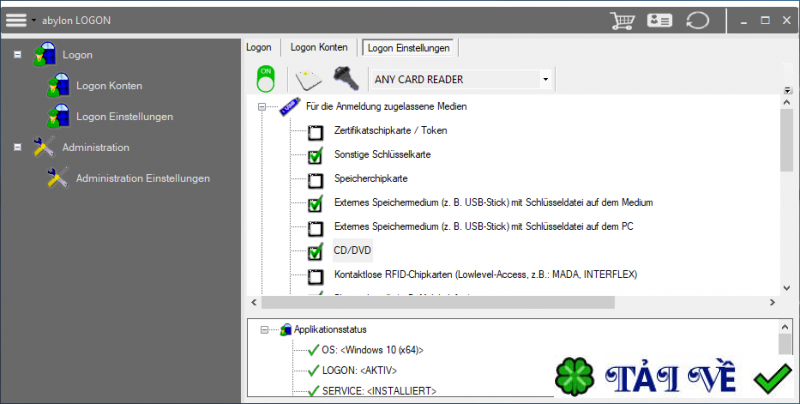Check the Speicherchipkarte checkbox
Image resolution: width=800 pixels, height=404 pixels.
click(316, 179)
